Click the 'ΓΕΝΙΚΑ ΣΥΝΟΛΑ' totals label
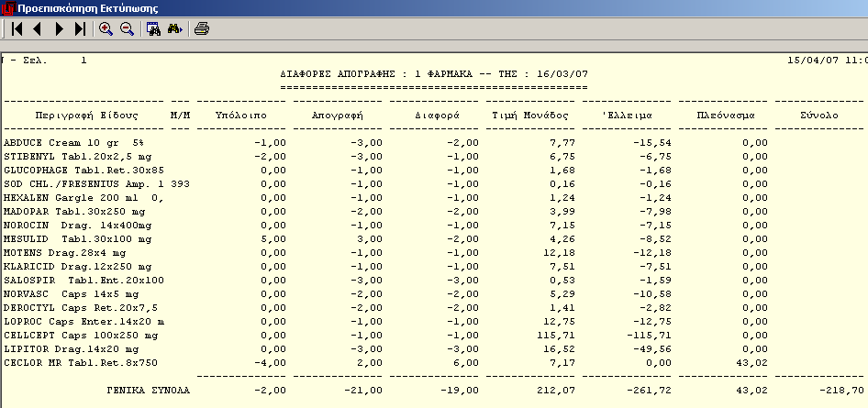Screen dimensions: 868x408 (x=149, y=391)
